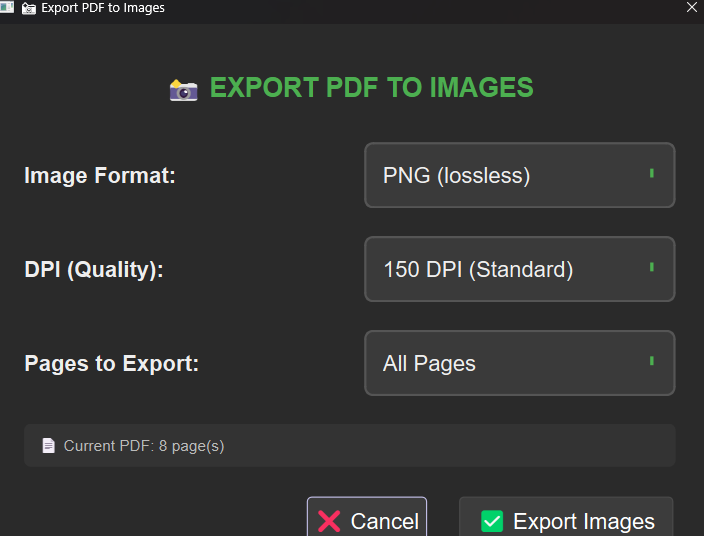Viewport: 704px width, 536px height.
Task: Open the DPI combo box showing 150 DPI (Standard)
Action: coord(519,269)
